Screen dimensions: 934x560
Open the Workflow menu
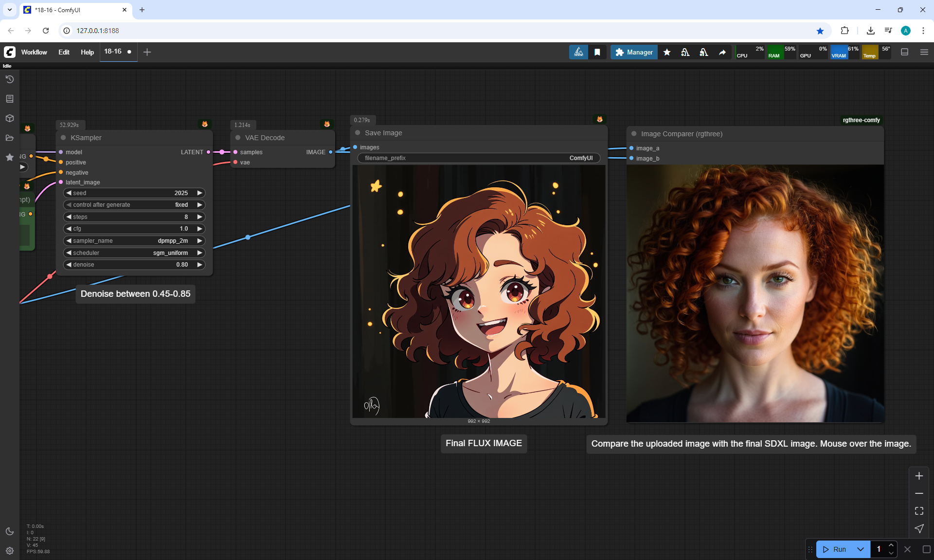34,52
